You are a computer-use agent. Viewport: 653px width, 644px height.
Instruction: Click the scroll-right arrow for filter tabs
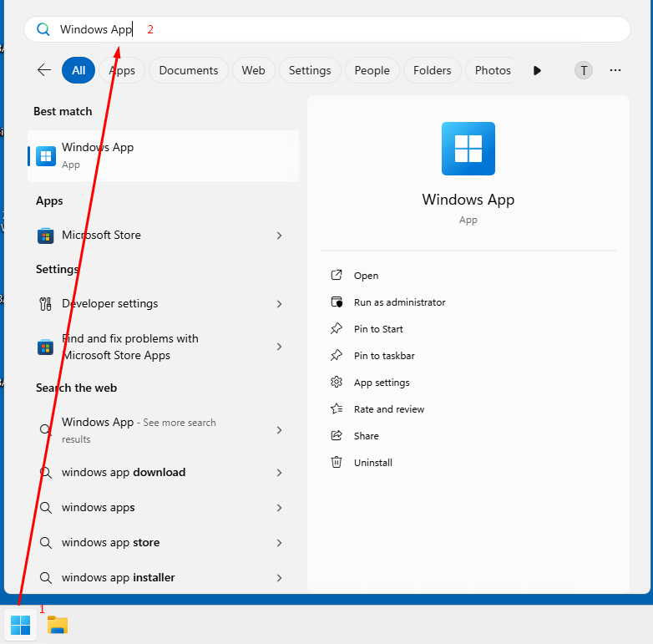tap(537, 70)
